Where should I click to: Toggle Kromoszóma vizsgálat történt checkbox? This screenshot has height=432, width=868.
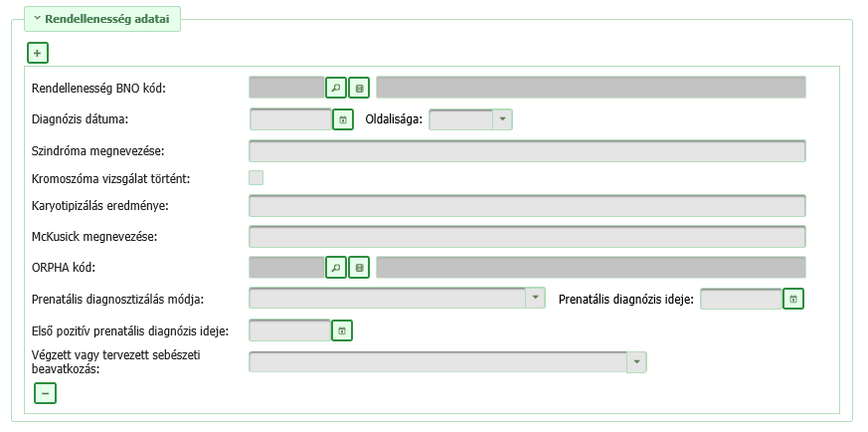pos(256,178)
